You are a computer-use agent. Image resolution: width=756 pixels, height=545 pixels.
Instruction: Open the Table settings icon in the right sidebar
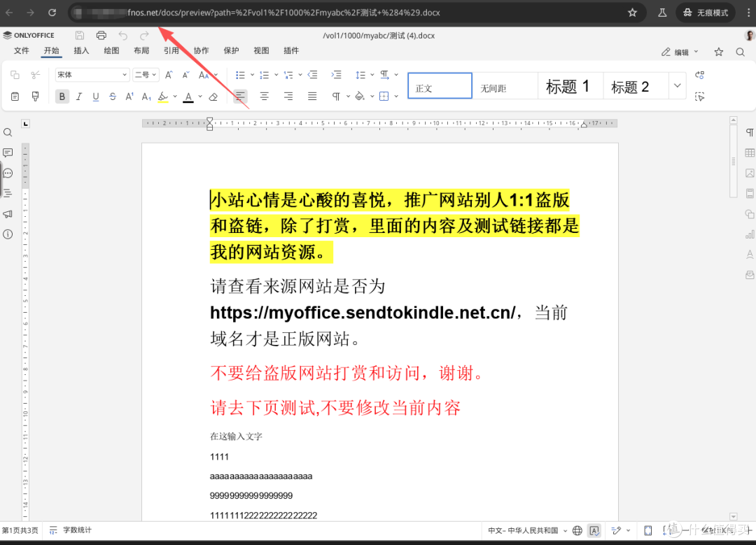[750, 153]
